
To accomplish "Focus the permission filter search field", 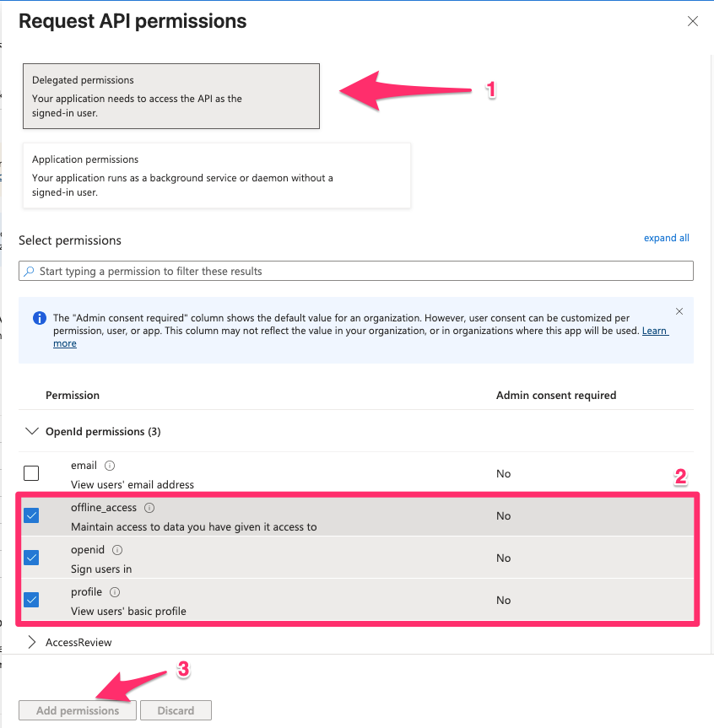I will (x=356, y=271).
